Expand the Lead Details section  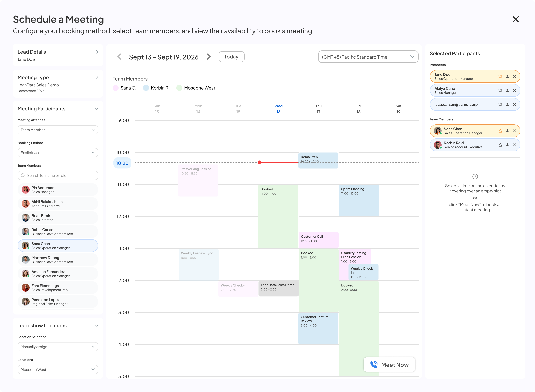pyautogui.click(x=97, y=52)
